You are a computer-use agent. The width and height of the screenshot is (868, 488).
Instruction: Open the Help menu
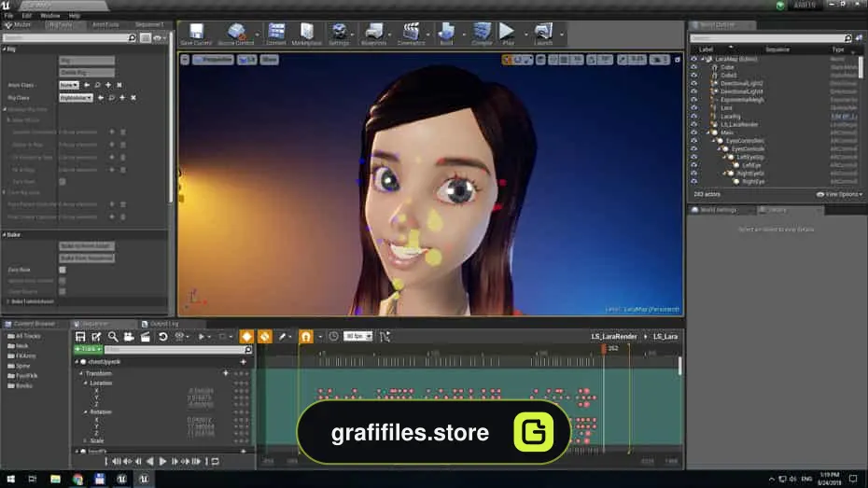(74, 16)
